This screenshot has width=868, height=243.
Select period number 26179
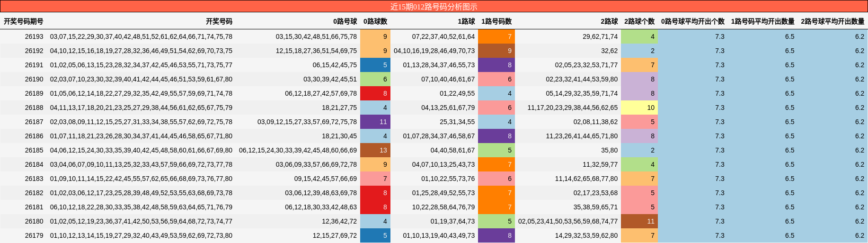(34, 235)
